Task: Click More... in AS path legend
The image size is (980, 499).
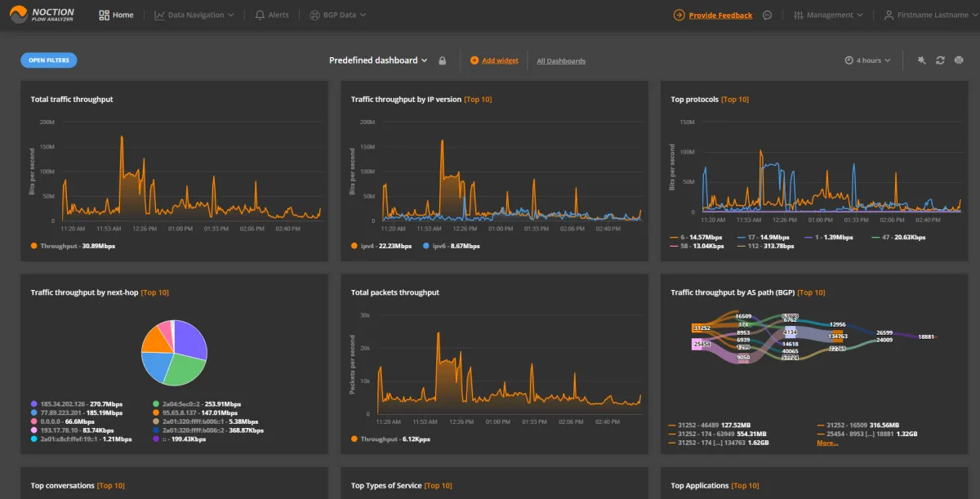Action: click(x=827, y=443)
